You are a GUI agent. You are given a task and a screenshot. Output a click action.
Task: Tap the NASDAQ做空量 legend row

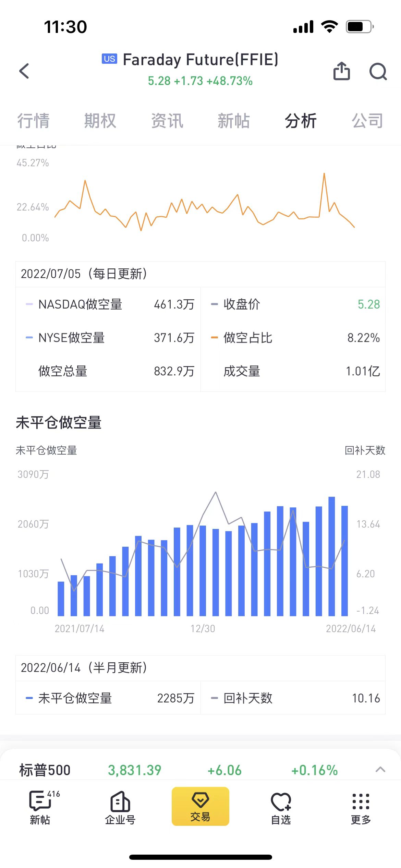pos(108,304)
